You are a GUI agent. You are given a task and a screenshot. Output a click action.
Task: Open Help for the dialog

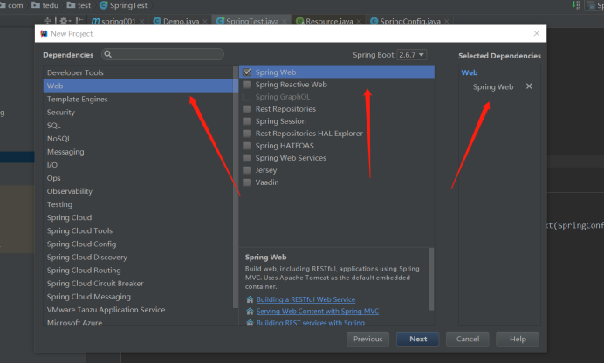[518, 339]
